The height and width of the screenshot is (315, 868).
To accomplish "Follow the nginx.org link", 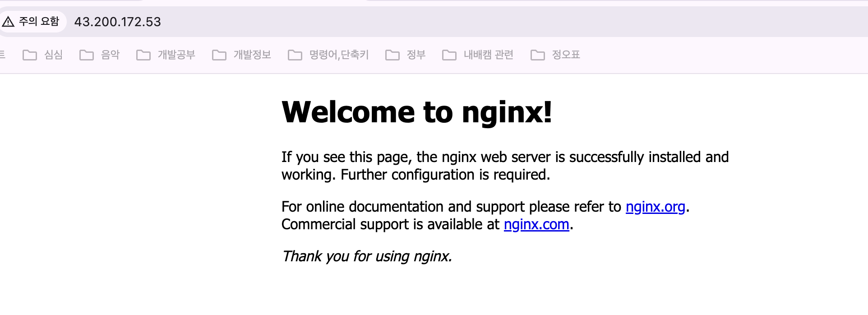I will pos(656,207).
